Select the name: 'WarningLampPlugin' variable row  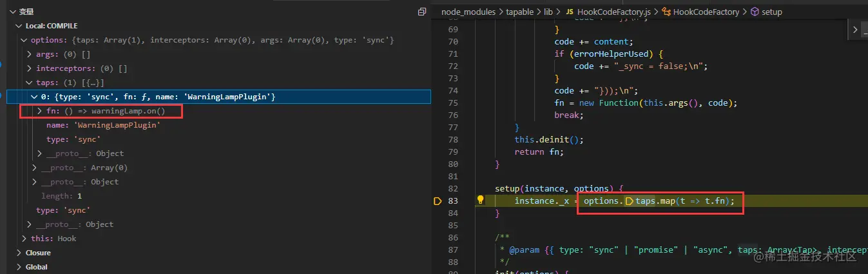pyautogui.click(x=103, y=125)
